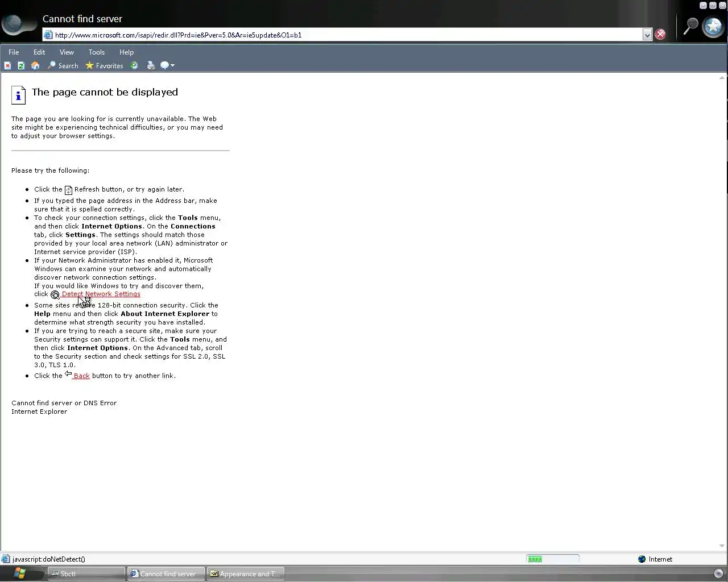Viewport: 728px width, 582px height.
Task: Click the back arrow icon in last bullet
Action: (68, 374)
